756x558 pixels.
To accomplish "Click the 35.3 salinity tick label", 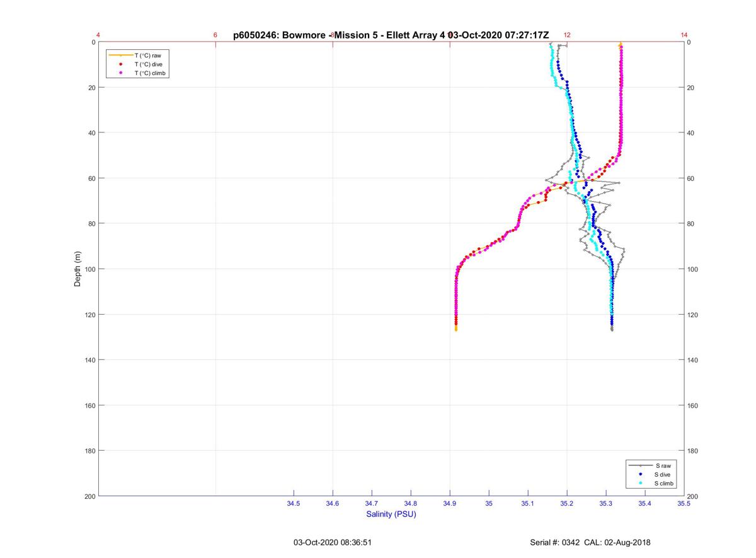I will pos(606,504).
